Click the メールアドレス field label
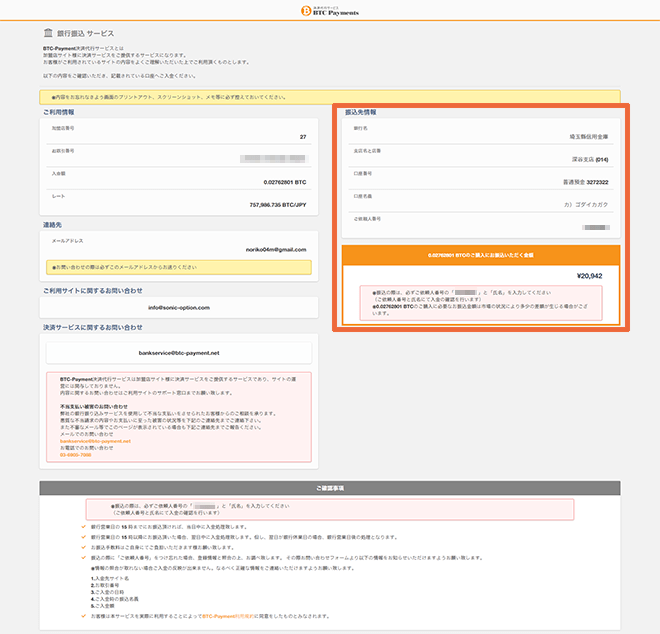 (x=67, y=241)
